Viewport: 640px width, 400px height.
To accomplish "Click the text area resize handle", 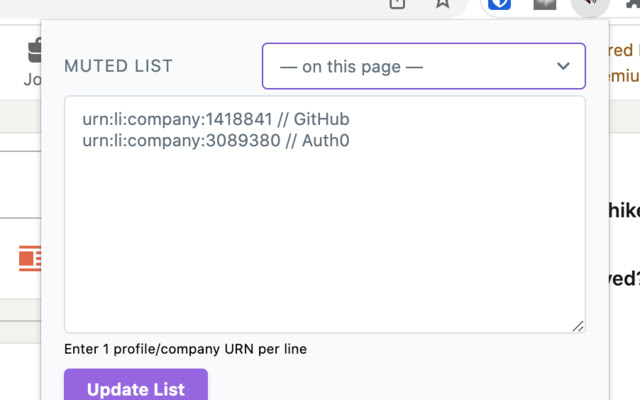I will tap(578, 326).
